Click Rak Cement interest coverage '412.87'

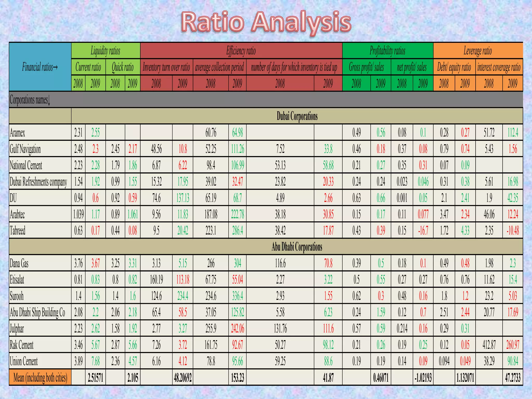tap(489, 345)
